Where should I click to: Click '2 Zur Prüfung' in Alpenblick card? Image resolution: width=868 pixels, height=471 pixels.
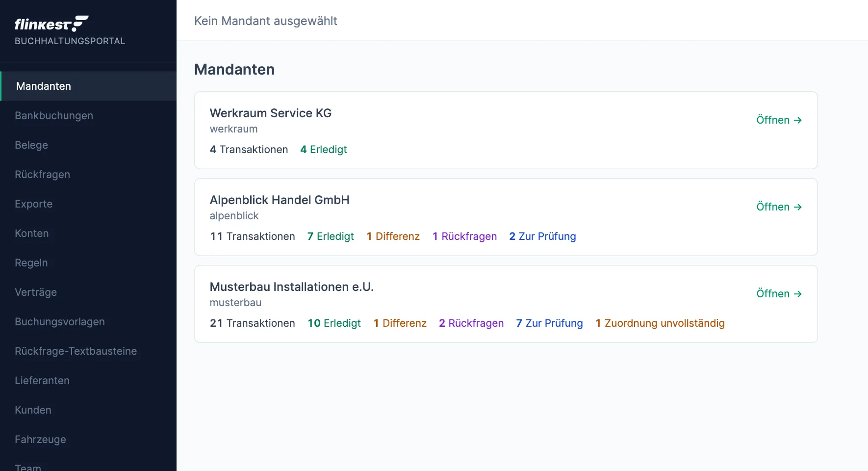pos(542,236)
